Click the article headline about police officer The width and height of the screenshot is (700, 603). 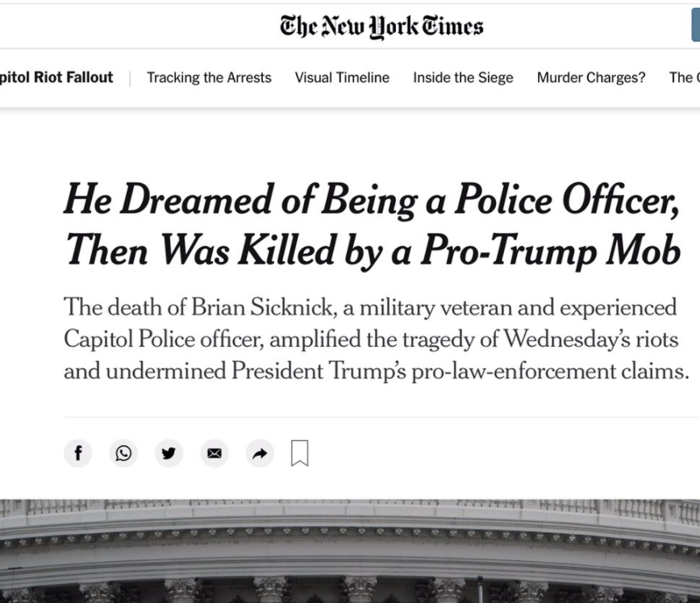click(373, 224)
